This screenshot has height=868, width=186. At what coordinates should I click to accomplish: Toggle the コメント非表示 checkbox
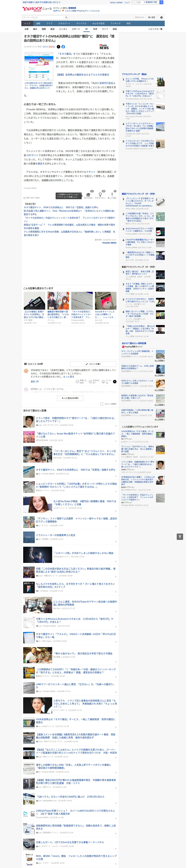[x=102, y=404]
